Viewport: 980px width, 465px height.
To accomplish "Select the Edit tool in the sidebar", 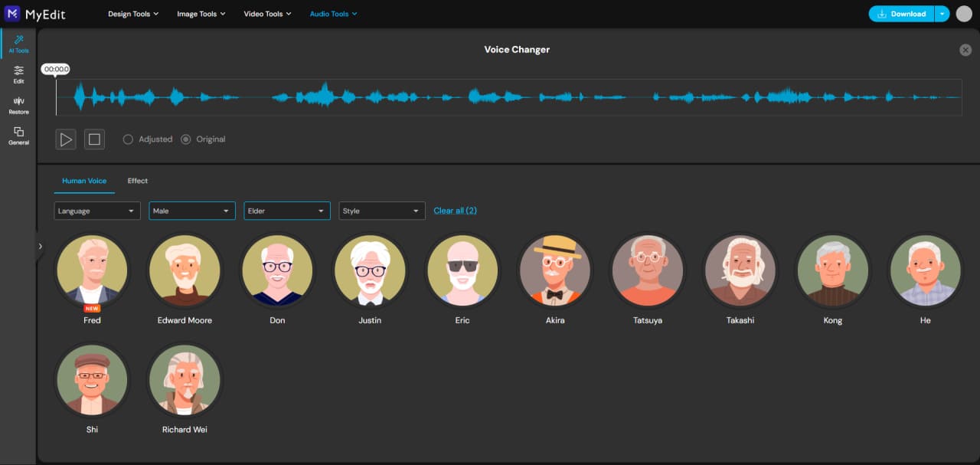I will [18, 75].
